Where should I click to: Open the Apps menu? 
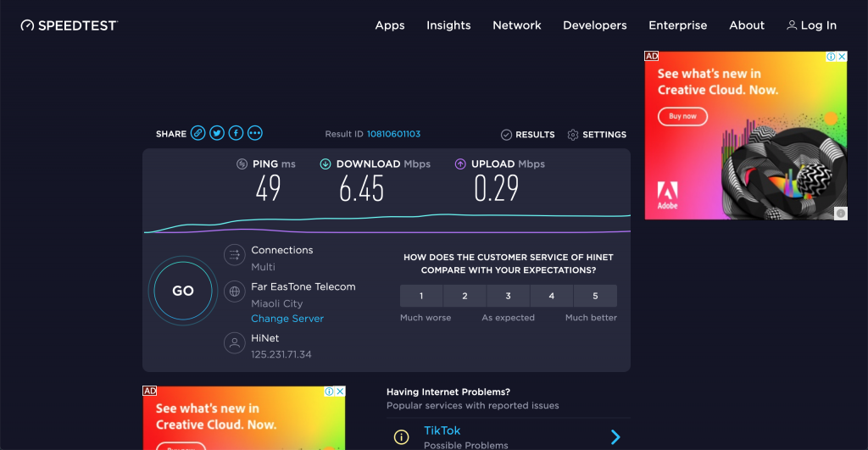[x=390, y=25]
